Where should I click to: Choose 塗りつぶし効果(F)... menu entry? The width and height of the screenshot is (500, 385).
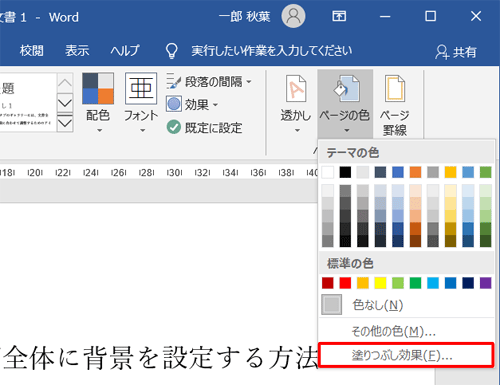click(406, 355)
